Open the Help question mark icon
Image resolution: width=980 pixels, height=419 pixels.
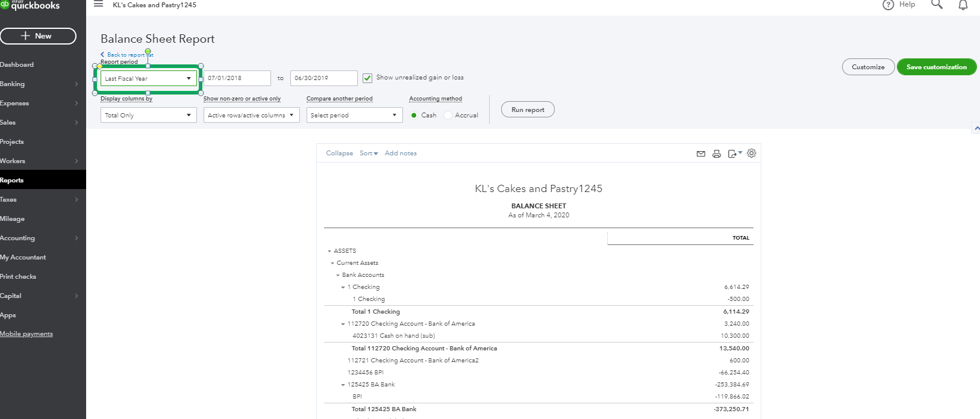[x=888, y=5]
